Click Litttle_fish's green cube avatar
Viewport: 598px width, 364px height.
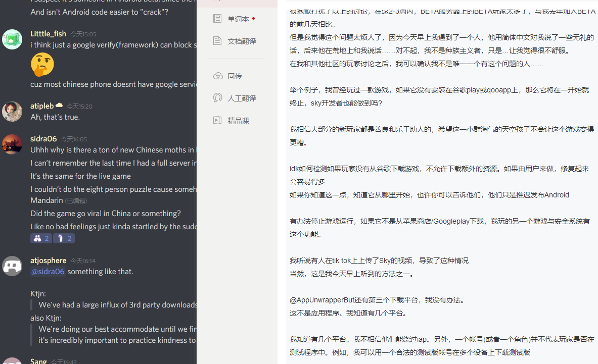(12, 39)
